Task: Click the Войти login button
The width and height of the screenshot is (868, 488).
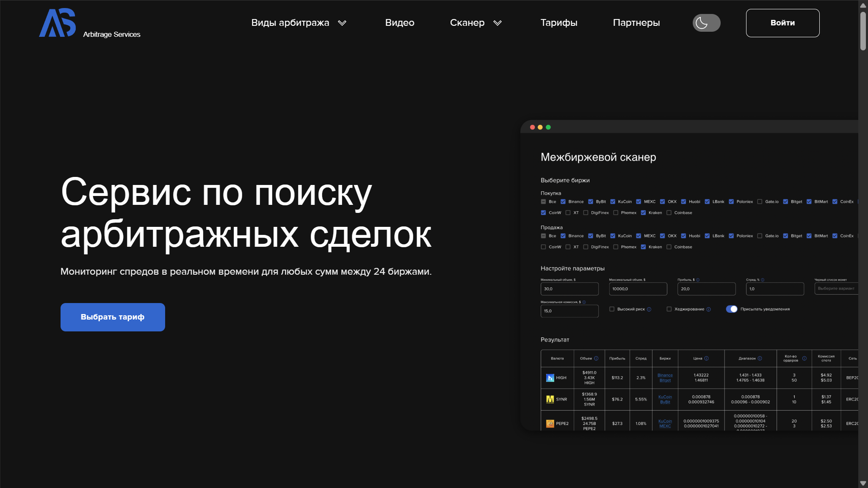Action: point(782,23)
